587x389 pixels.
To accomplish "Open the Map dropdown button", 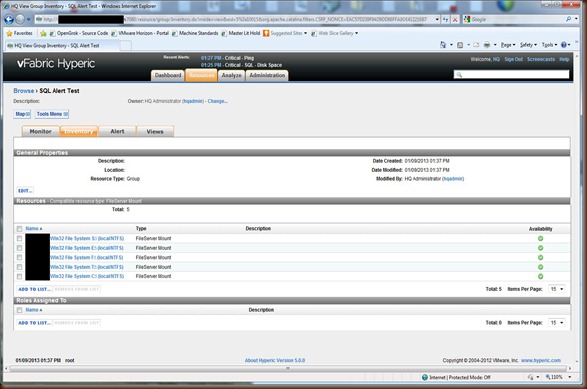I will 22,114.
